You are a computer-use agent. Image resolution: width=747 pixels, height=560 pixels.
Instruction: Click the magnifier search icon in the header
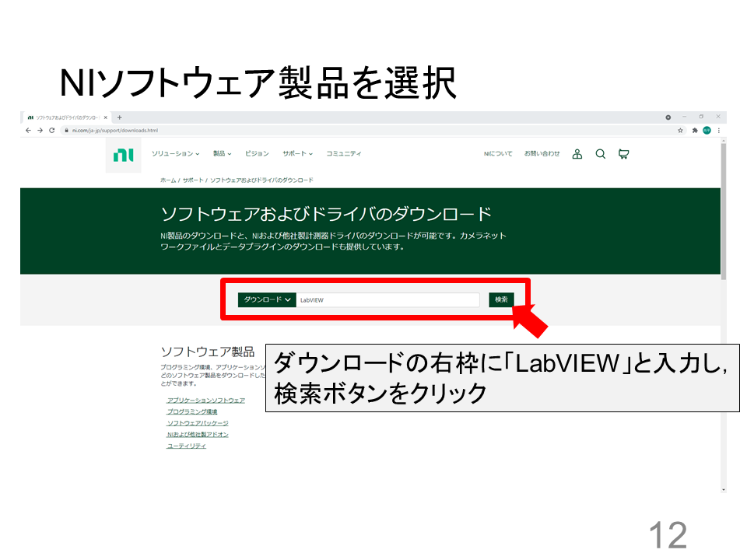(600, 154)
